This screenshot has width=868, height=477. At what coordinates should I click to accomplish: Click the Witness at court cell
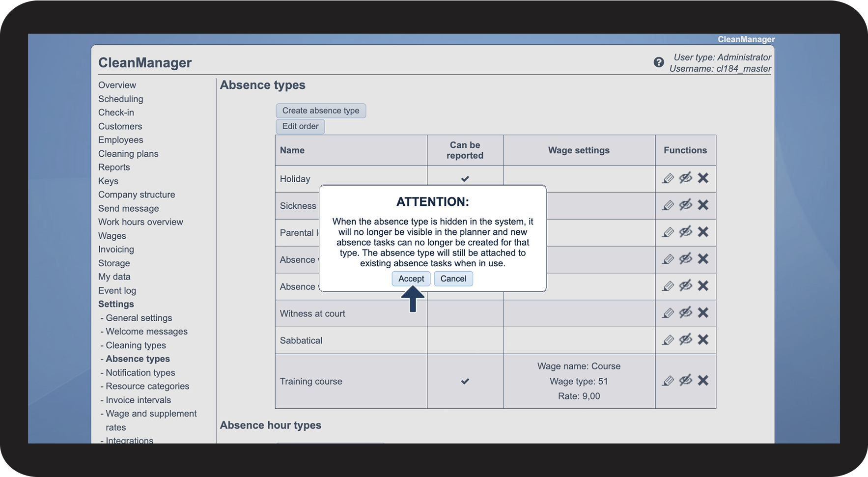(x=351, y=313)
